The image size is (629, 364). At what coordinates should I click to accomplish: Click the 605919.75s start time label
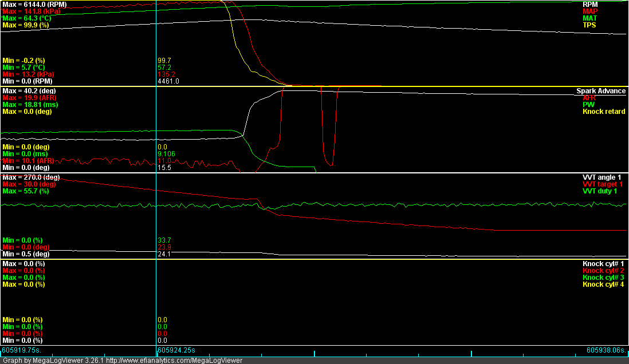point(21,350)
